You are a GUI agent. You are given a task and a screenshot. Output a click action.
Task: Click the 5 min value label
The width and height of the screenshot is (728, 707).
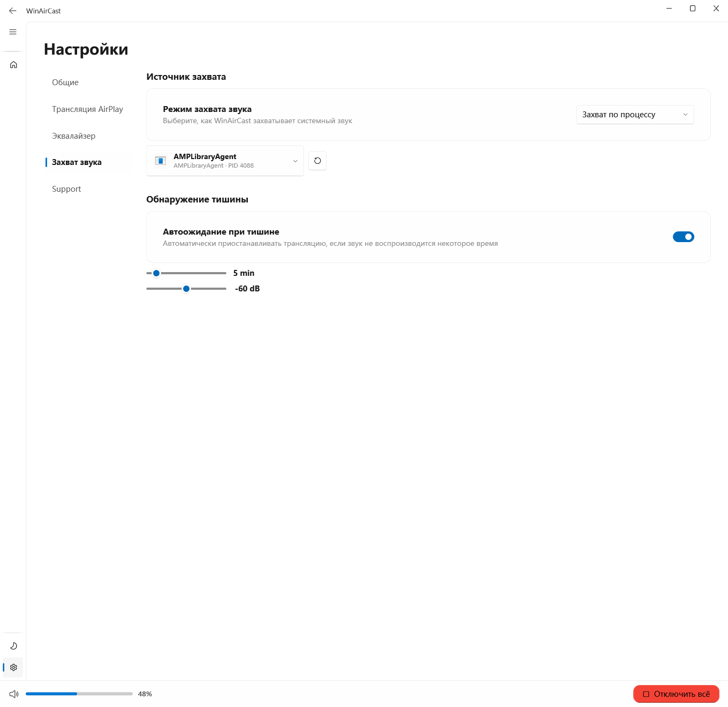coord(244,273)
